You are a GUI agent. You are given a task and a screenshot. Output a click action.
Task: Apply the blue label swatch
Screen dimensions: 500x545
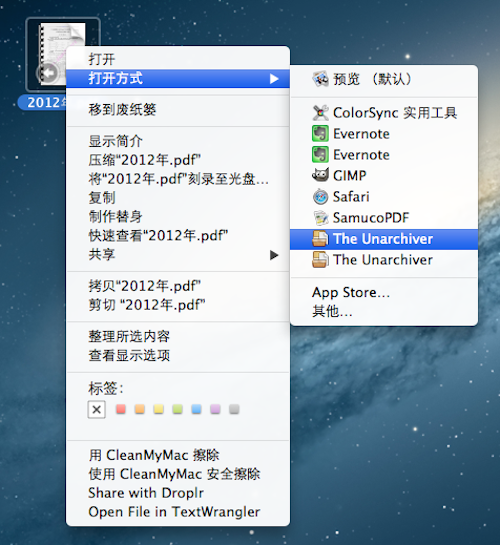(196, 409)
